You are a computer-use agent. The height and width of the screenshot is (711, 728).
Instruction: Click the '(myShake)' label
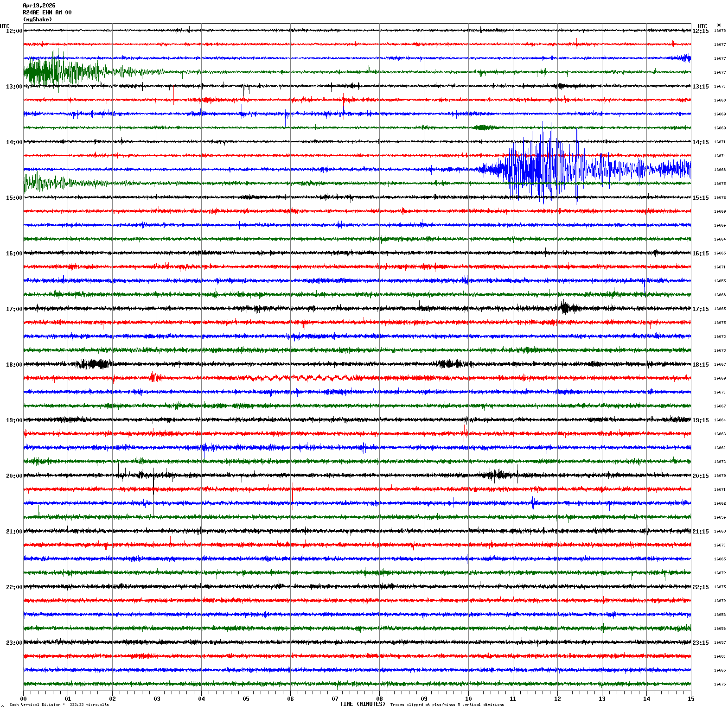click(x=38, y=19)
